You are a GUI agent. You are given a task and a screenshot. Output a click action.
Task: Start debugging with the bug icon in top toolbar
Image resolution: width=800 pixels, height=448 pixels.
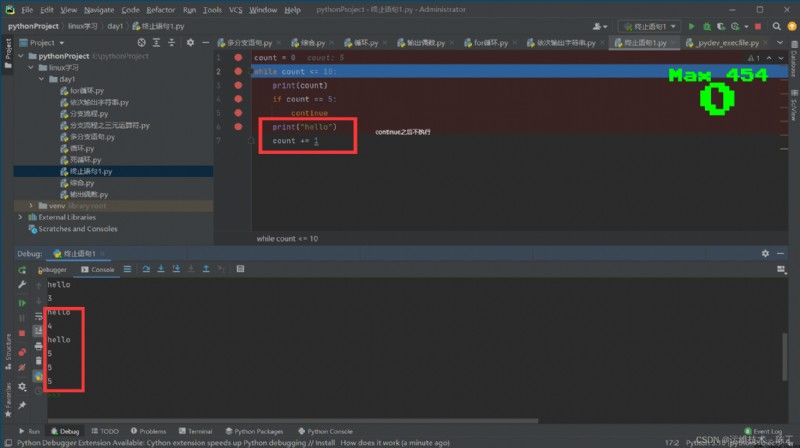tap(707, 26)
